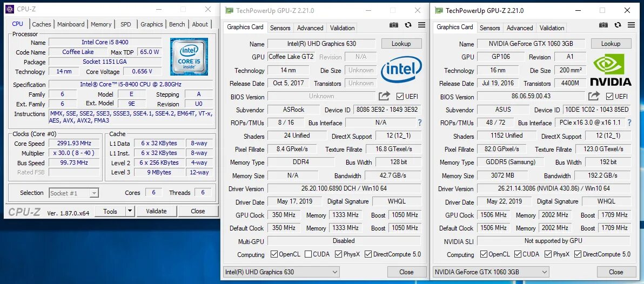Click the Intel logo in the UHD Graphics GPU-Z window
644x284 pixels.
(401, 70)
